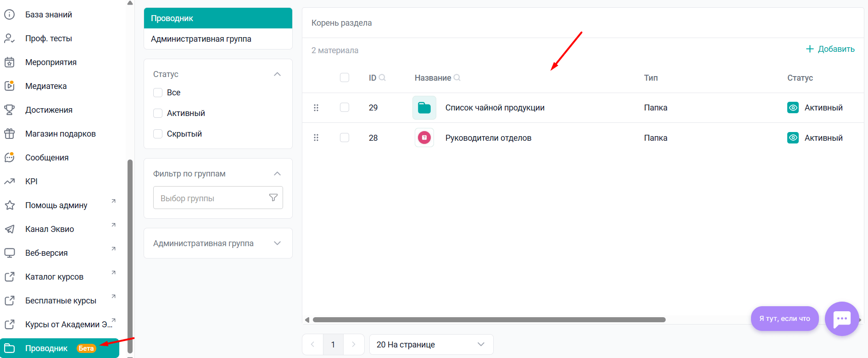Open the purple chat bubble widget
Screen dimensions: 868x358
pyautogui.click(x=841, y=319)
